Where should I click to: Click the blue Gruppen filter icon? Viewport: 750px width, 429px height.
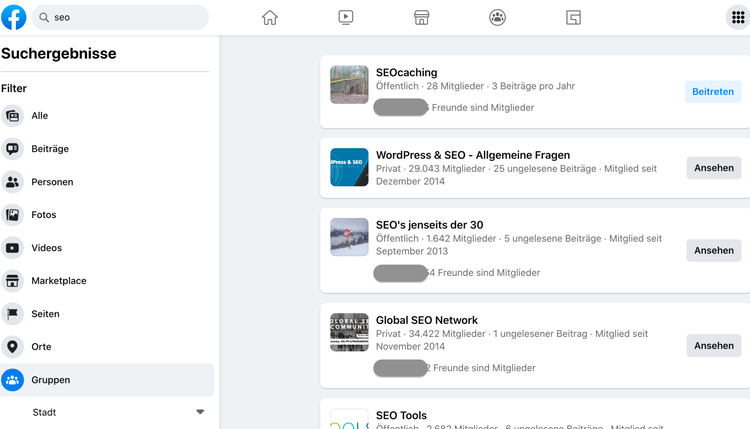[x=12, y=380]
